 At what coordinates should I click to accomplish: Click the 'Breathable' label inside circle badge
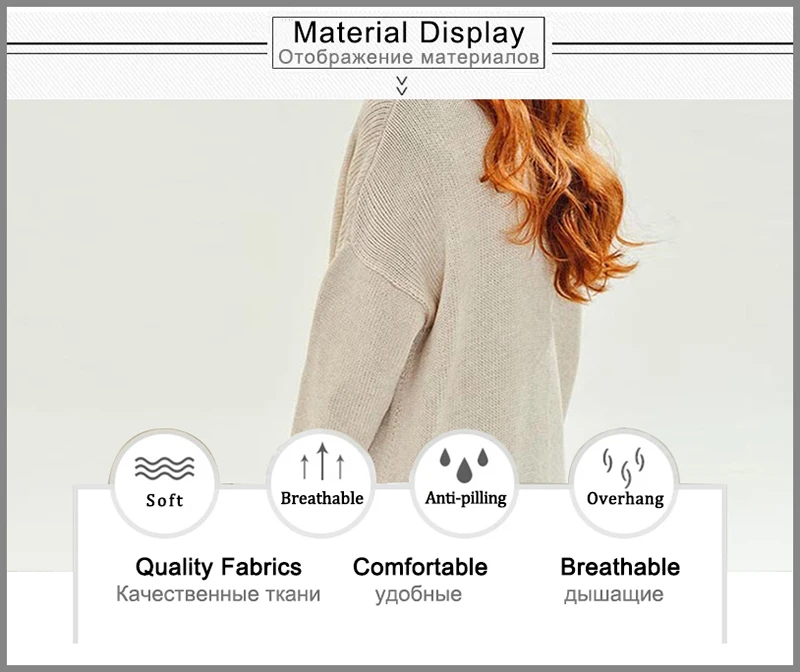pyautogui.click(x=322, y=498)
